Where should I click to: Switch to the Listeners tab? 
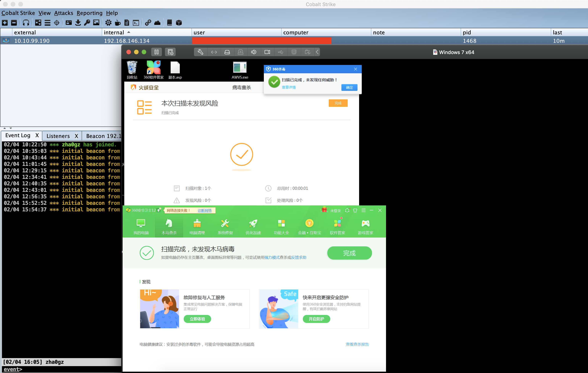point(58,136)
